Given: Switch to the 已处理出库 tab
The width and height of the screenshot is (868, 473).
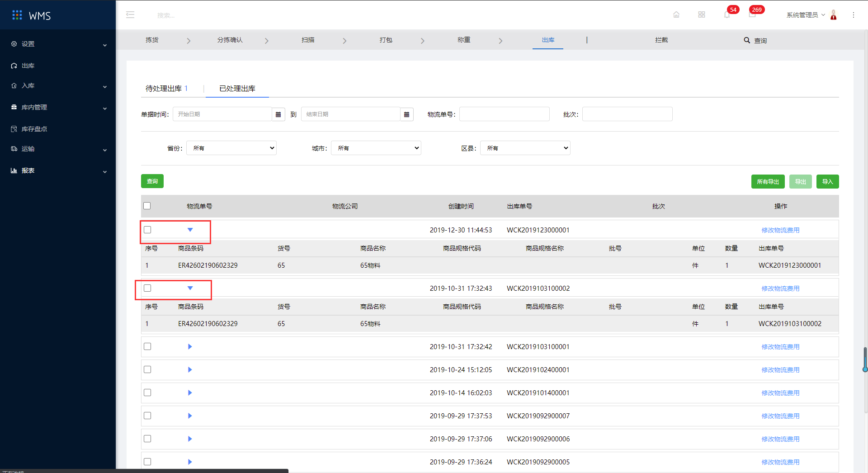Looking at the screenshot, I should (237, 89).
